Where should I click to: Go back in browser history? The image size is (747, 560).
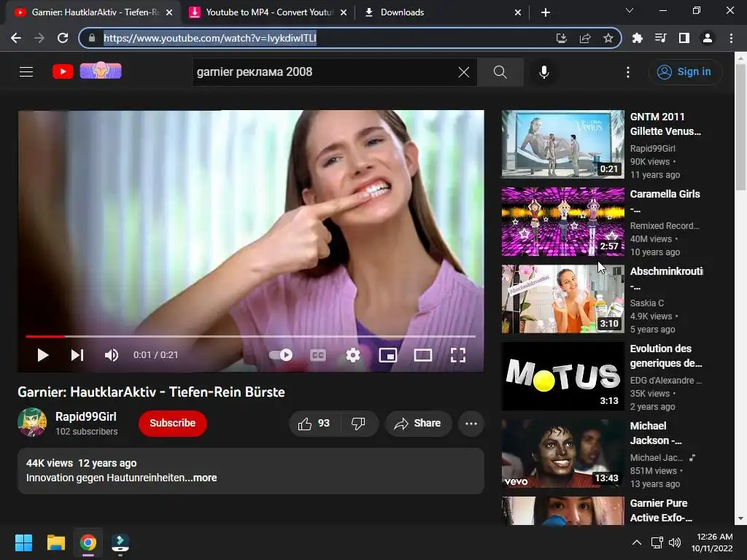(x=16, y=38)
